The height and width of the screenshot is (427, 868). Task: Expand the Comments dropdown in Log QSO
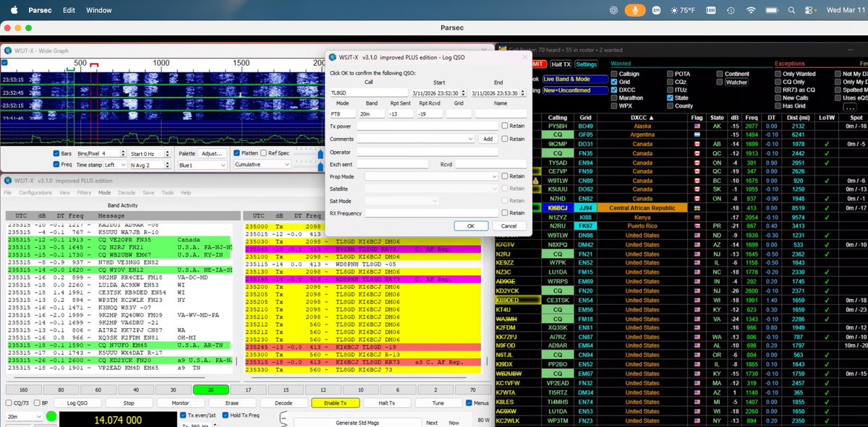(x=471, y=138)
